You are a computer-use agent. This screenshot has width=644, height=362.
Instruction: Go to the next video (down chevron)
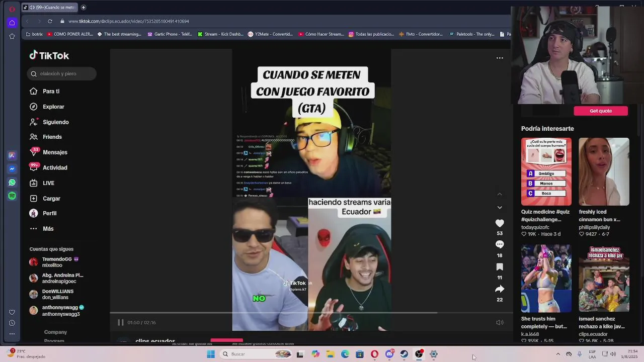(x=500, y=207)
